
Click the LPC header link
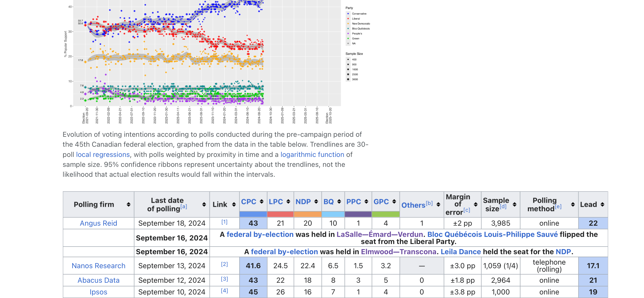click(x=276, y=202)
